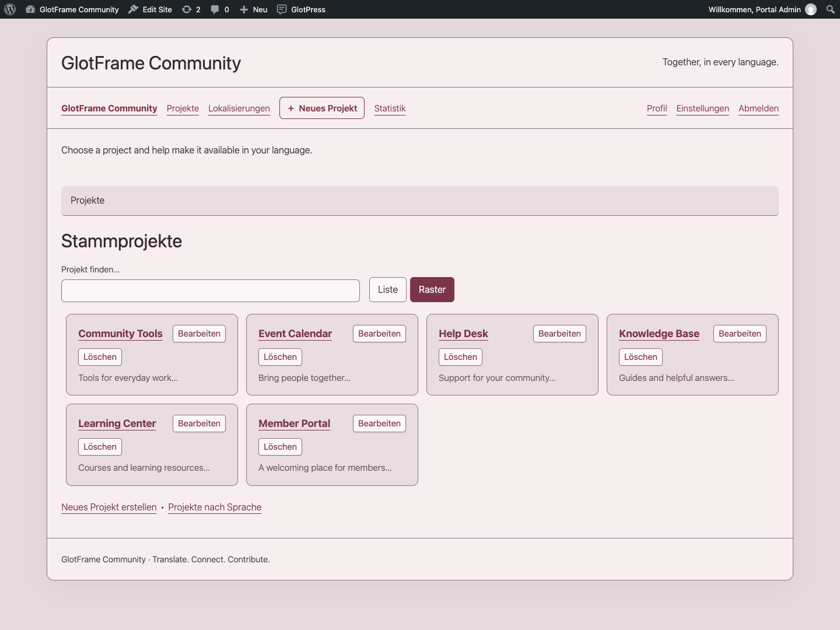The width and height of the screenshot is (840, 630).
Task: Switch to Raster view
Action: click(432, 290)
